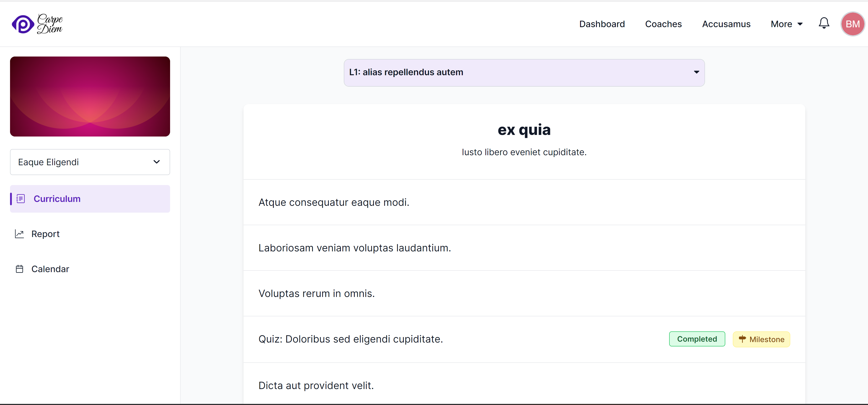Navigate to Accusamus page

pyautogui.click(x=726, y=24)
